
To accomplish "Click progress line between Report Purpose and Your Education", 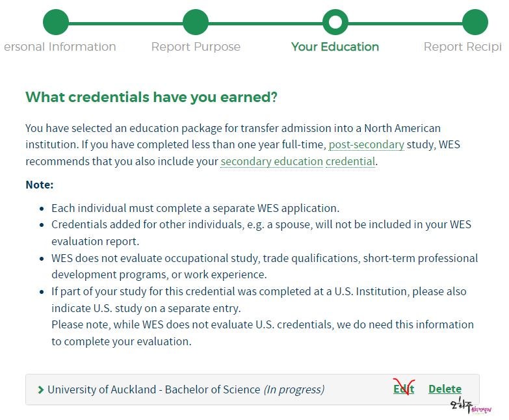I will tap(265, 23).
